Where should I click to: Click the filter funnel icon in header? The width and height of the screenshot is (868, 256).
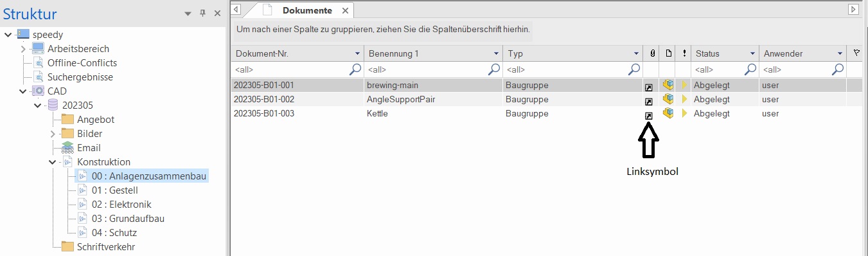[x=856, y=53]
